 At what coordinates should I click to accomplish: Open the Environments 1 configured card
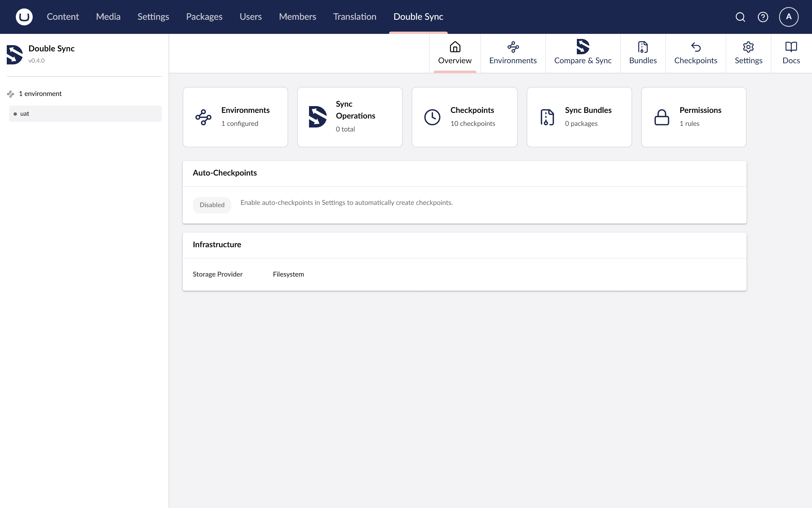pyautogui.click(x=235, y=117)
